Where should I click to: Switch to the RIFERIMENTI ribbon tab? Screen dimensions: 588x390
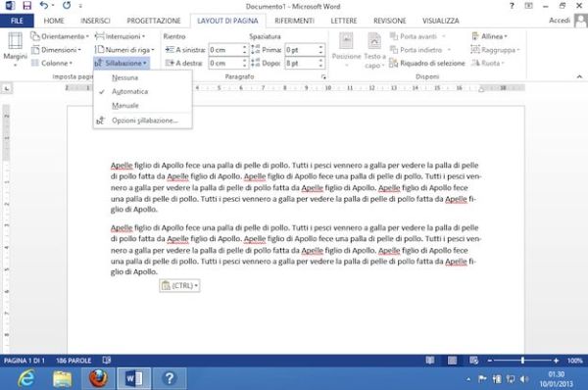point(294,21)
